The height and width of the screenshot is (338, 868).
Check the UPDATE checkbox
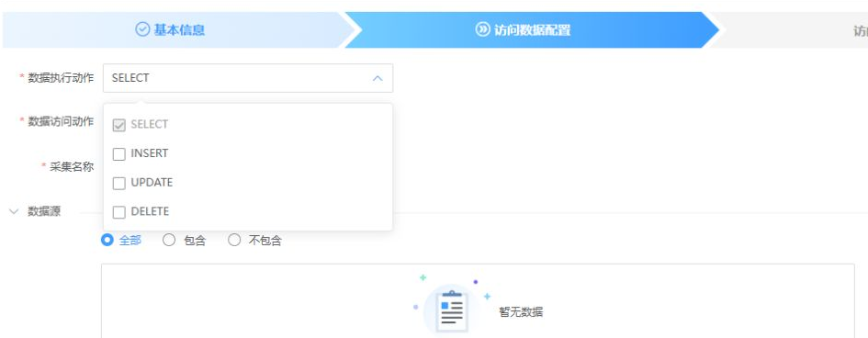[x=119, y=183]
